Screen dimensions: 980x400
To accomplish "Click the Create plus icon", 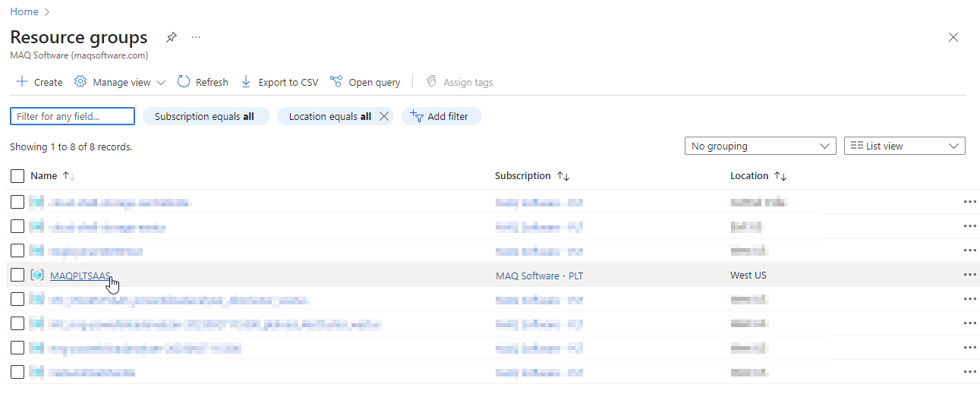I will tap(22, 82).
